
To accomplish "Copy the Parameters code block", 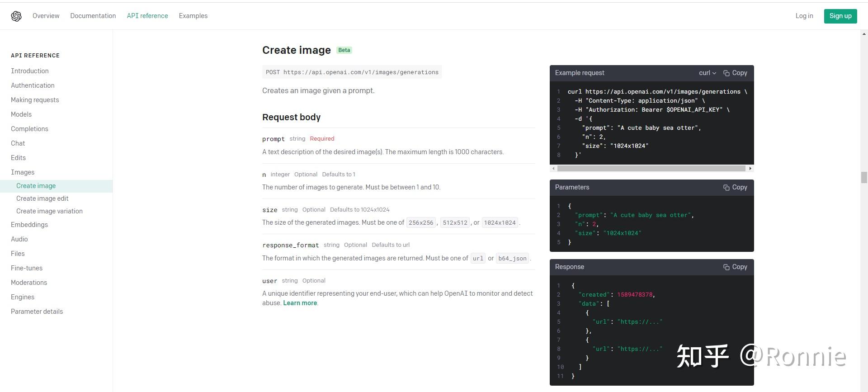I will [x=735, y=187].
